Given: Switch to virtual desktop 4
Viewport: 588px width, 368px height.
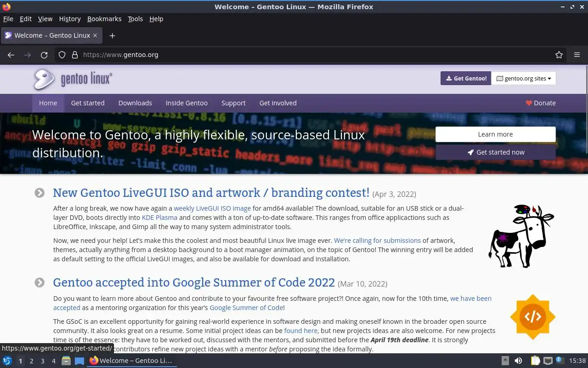Looking at the screenshot, I should 54,361.
